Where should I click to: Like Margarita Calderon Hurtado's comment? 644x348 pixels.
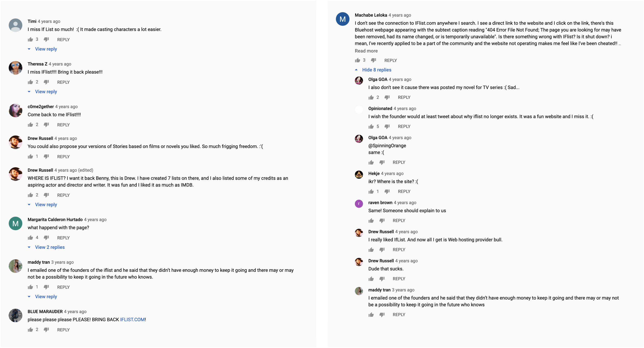pyautogui.click(x=31, y=238)
